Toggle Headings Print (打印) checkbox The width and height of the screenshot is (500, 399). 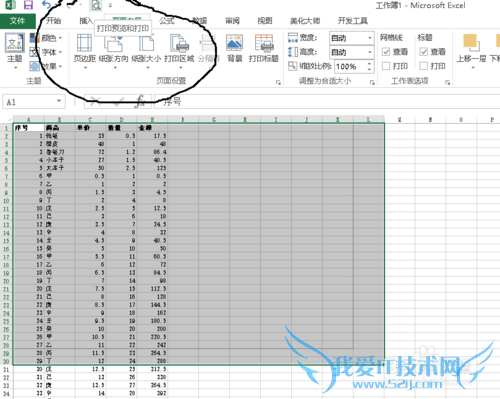424,66
